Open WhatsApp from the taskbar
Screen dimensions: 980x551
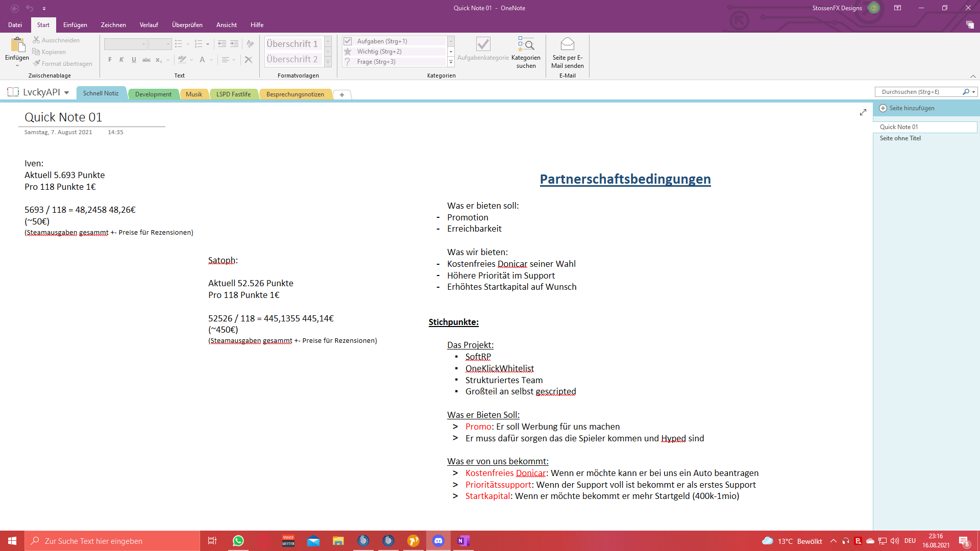pyautogui.click(x=238, y=541)
